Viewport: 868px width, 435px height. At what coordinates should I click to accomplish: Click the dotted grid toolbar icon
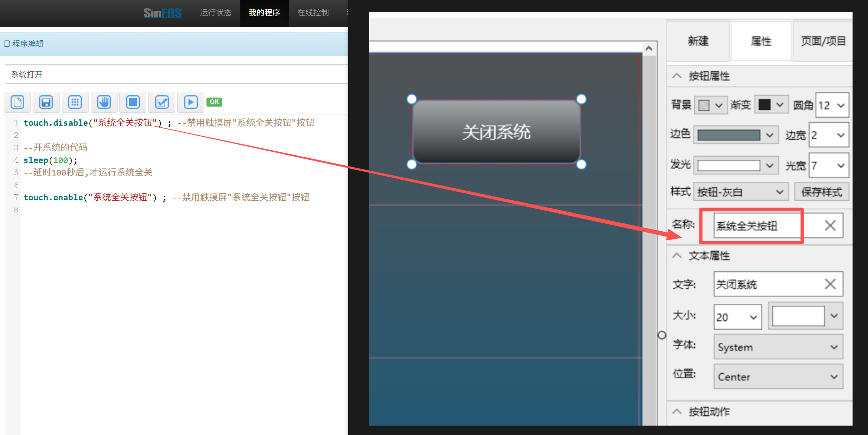[x=75, y=102]
